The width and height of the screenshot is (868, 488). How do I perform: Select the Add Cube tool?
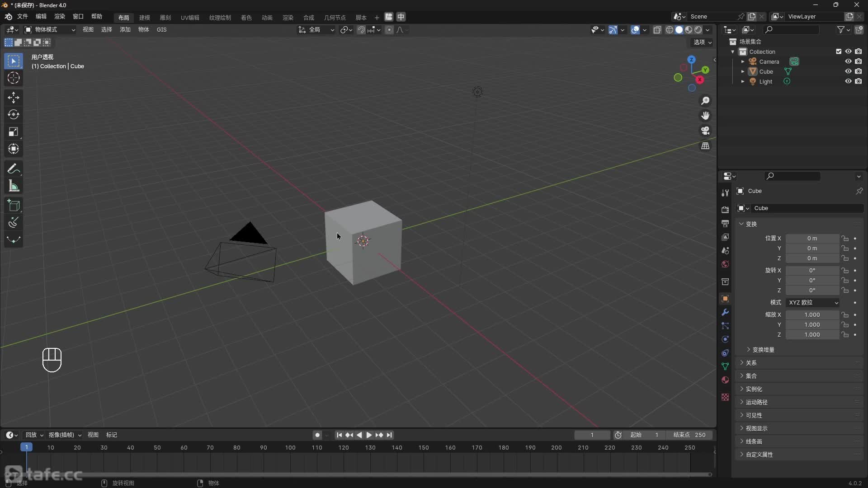(x=14, y=206)
